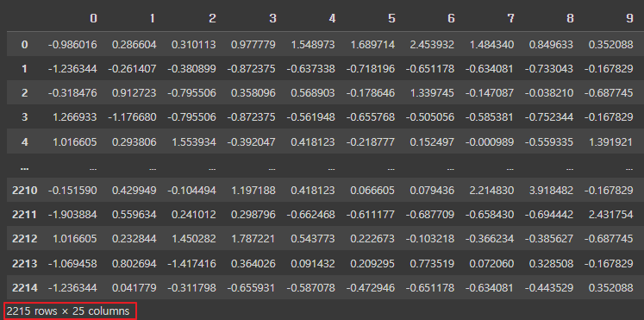Click the value 0.358096
This screenshot has height=320, width=644.
253,93
